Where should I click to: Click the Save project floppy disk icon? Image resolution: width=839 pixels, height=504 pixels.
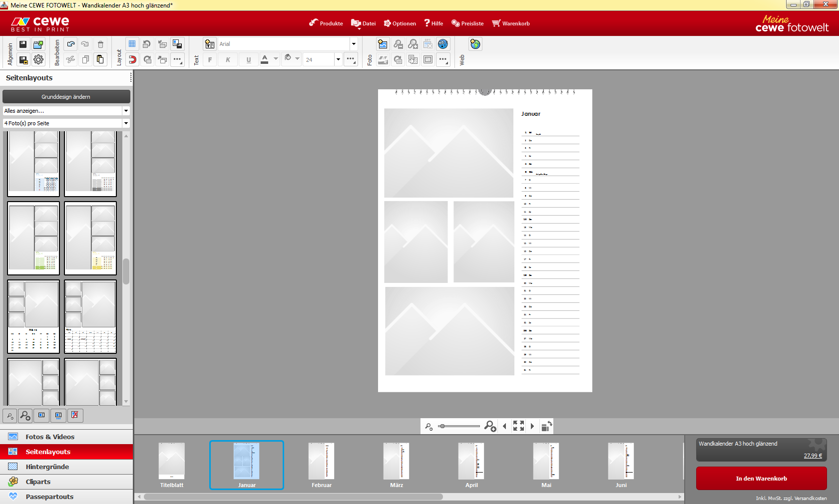[x=23, y=44]
